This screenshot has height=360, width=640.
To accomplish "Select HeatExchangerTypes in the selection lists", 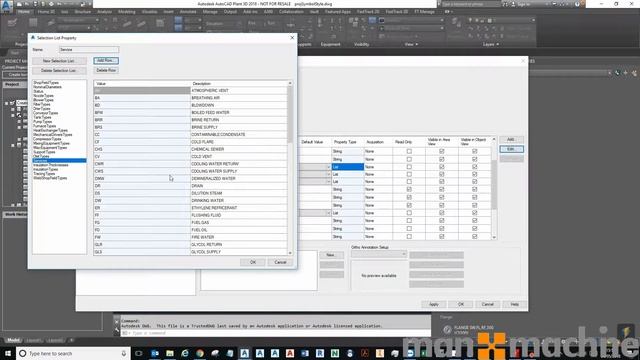I will pyautogui.click(x=50, y=130).
